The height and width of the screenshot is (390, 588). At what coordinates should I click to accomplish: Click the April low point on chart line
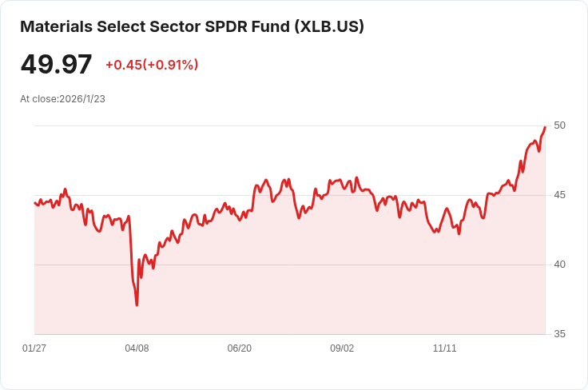[137, 304]
